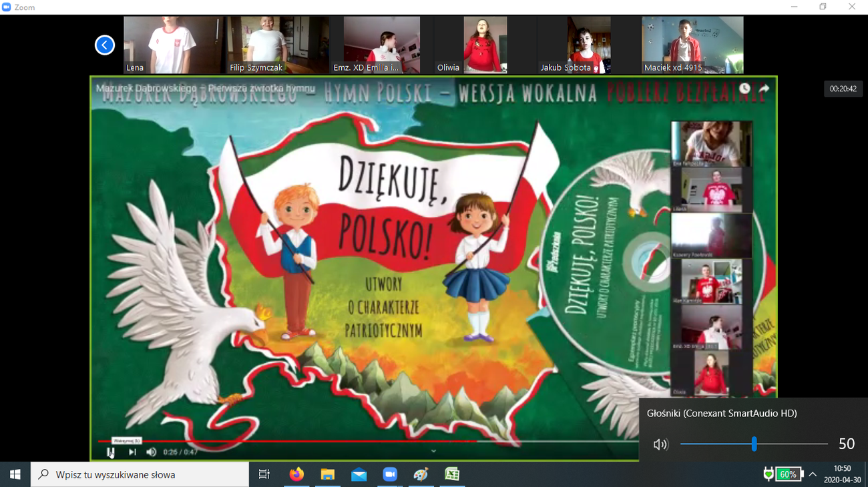Select Lena's video thumbnail
Image resolution: width=868 pixels, height=487 pixels.
pyautogui.click(x=173, y=45)
